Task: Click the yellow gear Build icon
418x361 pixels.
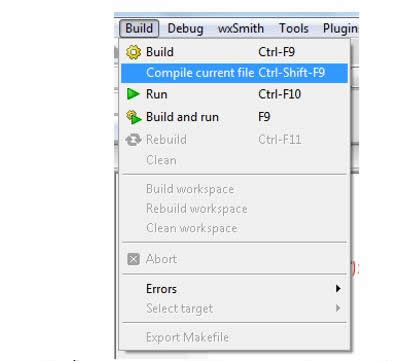Action: (133, 52)
